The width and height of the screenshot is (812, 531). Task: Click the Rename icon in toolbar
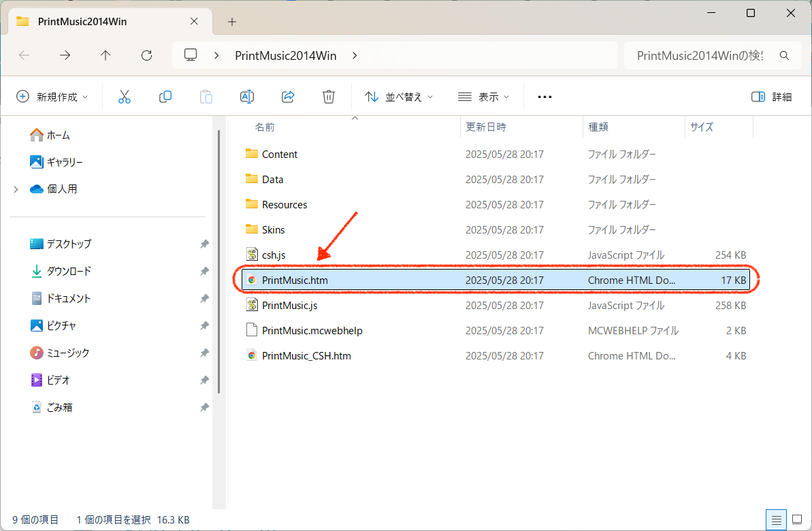tap(247, 97)
